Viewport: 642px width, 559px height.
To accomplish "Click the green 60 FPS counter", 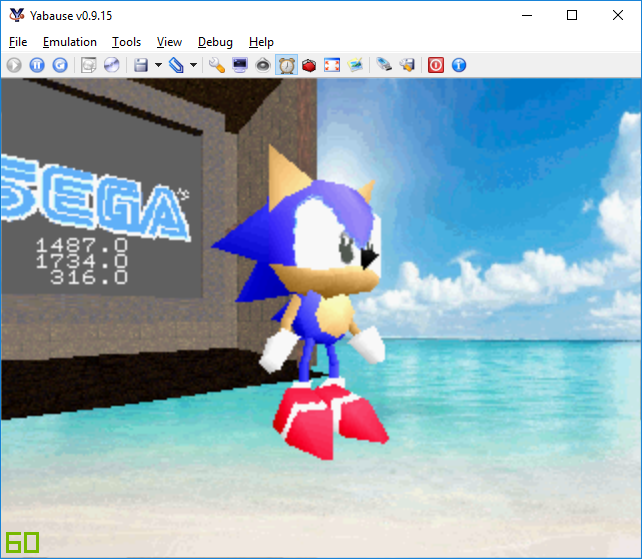I will (x=23, y=543).
